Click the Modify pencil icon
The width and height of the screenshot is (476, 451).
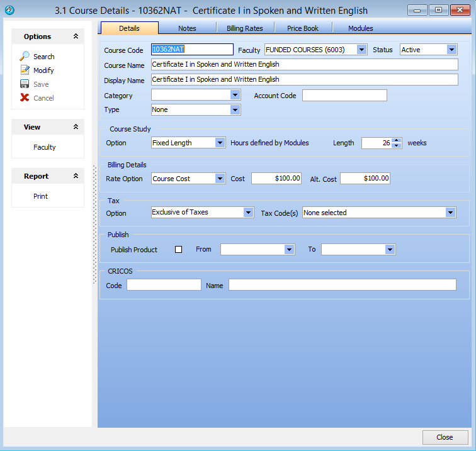click(x=25, y=70)
